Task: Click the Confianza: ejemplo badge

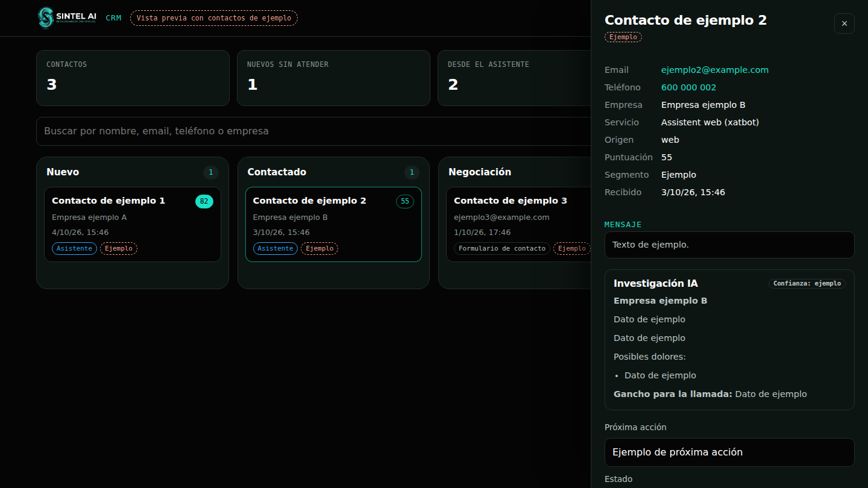Action: tap(807, 283)
